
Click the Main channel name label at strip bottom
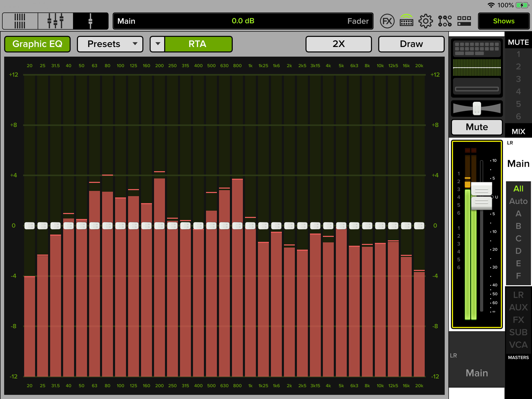coord(477,373)
